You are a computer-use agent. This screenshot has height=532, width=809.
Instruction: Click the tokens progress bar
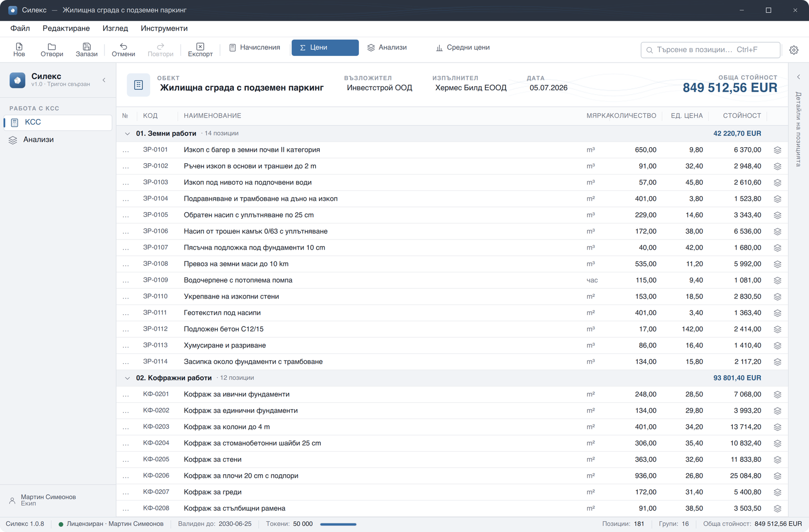click(x=338, y=524)
